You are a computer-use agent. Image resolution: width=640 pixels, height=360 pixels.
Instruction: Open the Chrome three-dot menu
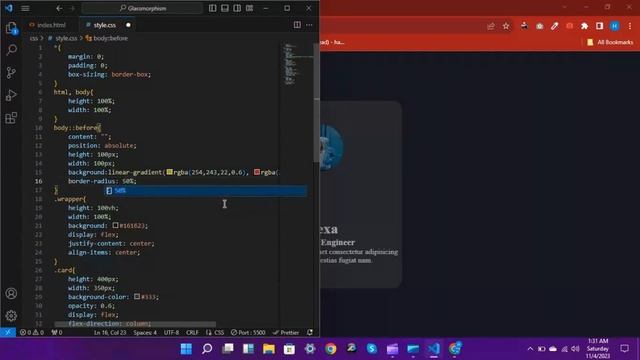coord(630,26)
